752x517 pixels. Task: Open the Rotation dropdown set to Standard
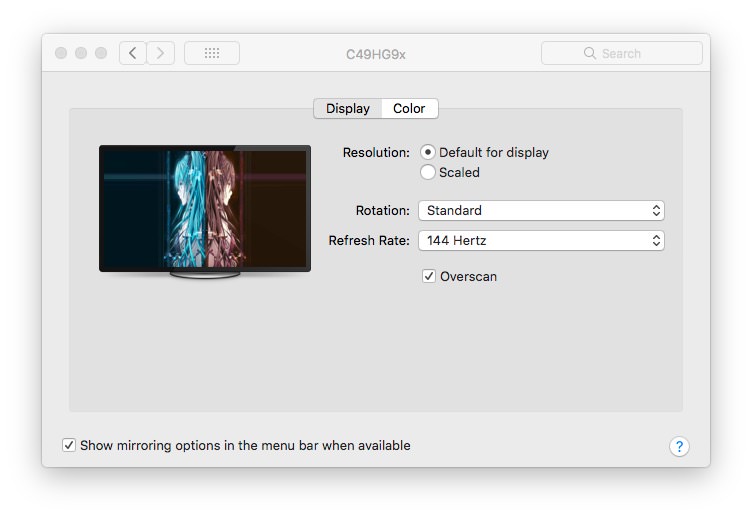(x=541, y=211)
